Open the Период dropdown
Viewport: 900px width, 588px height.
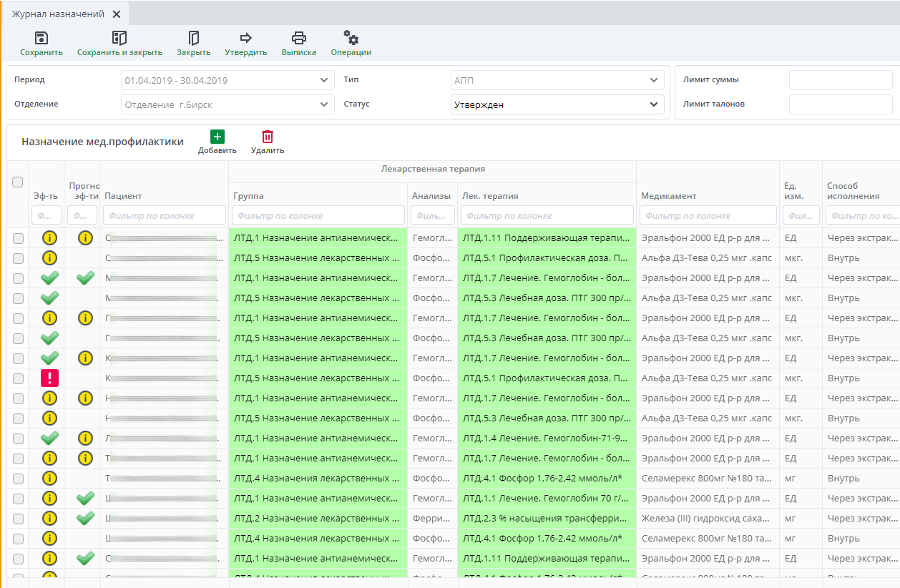[227, 80]
